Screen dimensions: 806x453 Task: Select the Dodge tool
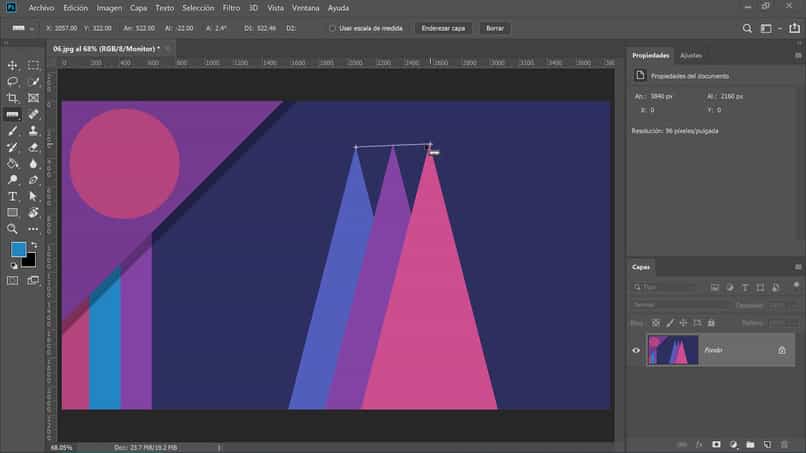click(x=12, y=180)
